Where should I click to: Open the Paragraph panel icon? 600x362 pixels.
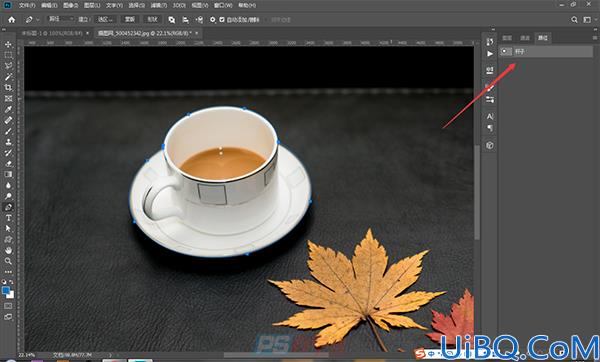(x=490, y=128)
